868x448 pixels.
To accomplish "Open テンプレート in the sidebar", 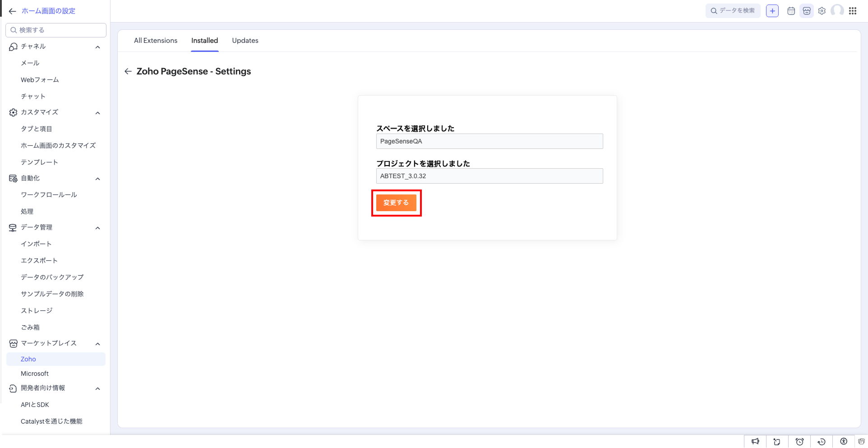I will (x=39, y=162).
